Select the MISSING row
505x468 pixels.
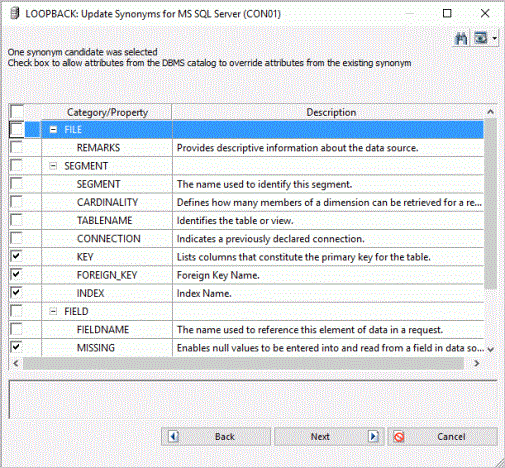(x=246, y=347)
